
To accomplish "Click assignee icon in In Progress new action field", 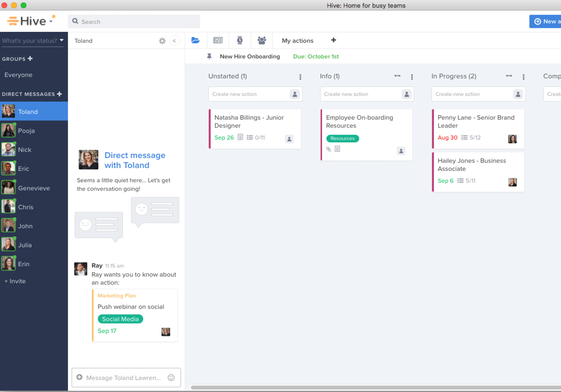I will pos(518,94).
